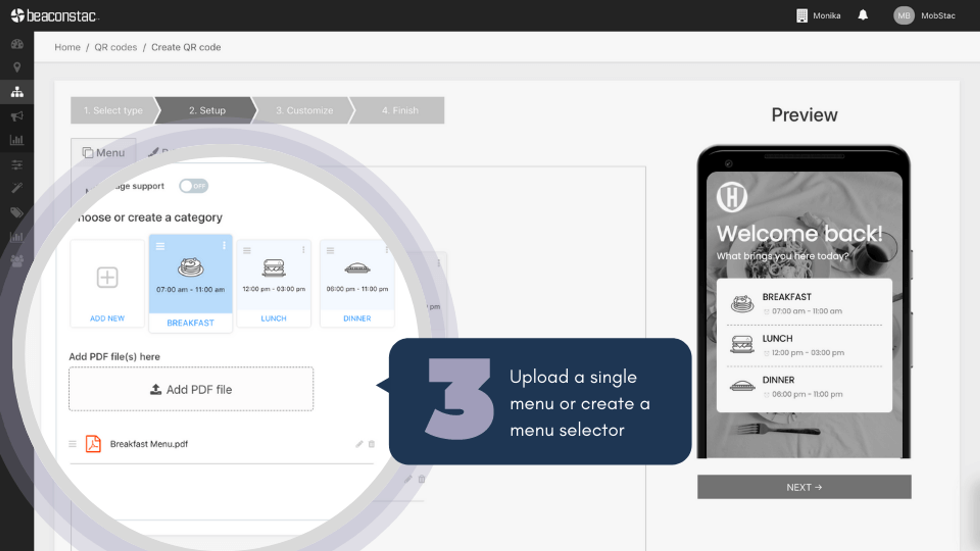The height and width of the screenshot is (551, 980).
Task: Open the tags sidebar icon
Action: click(17, 212)
